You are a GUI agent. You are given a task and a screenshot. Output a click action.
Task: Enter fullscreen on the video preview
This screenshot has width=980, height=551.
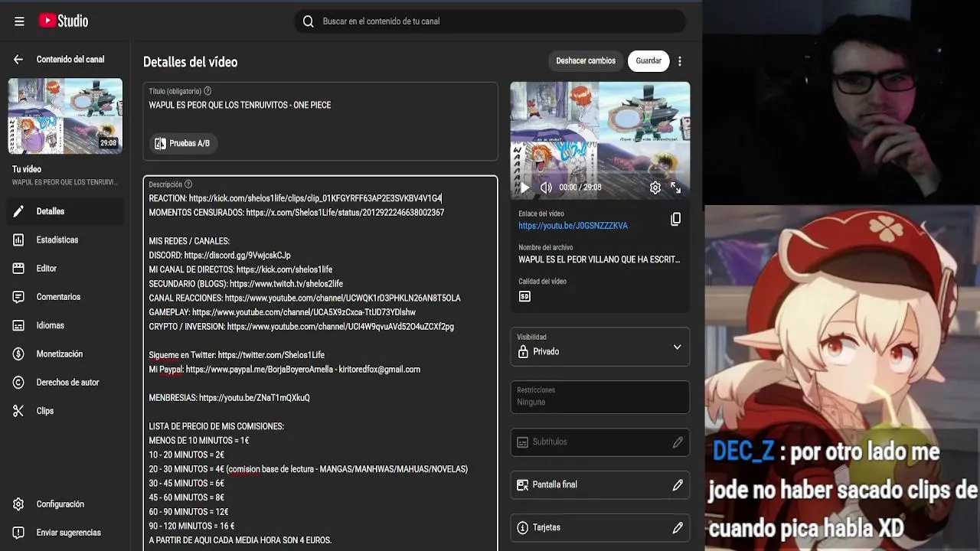[x=676, y=187]
